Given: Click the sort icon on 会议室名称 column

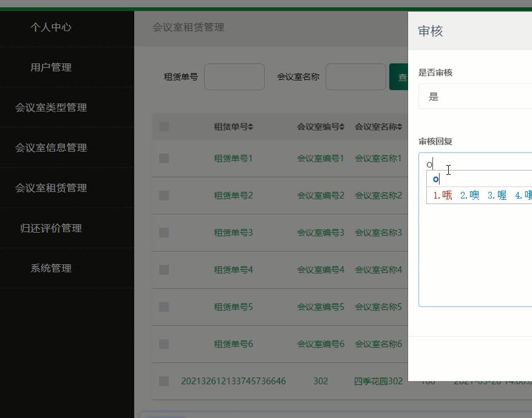Looking at the screenshot, I should (401, 127).
